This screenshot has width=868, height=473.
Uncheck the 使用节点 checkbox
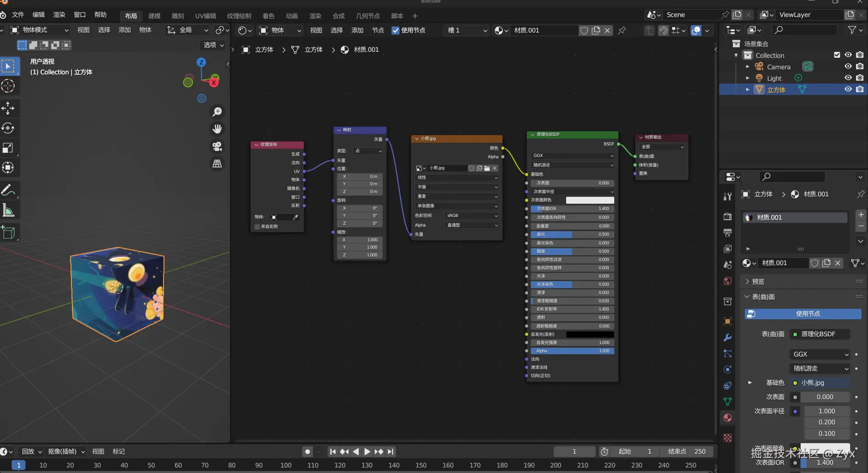pos(396,30)
